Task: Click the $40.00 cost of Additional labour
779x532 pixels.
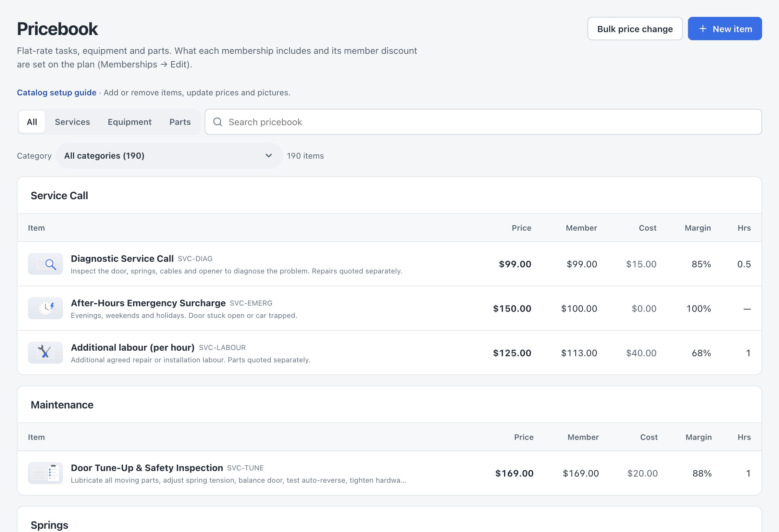Action: pyautogui.click(x=641, y=353)
